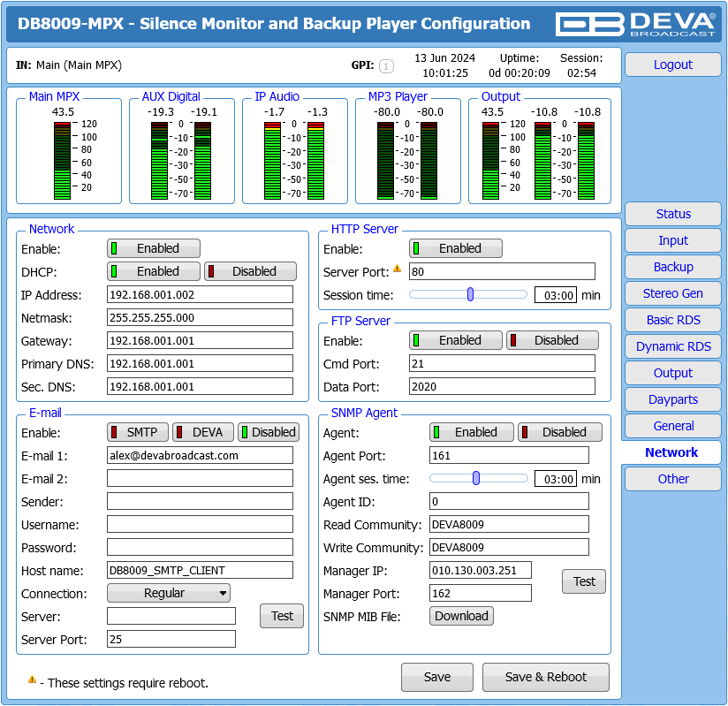Select SMTP for E-mail enable

pos(138,432)
